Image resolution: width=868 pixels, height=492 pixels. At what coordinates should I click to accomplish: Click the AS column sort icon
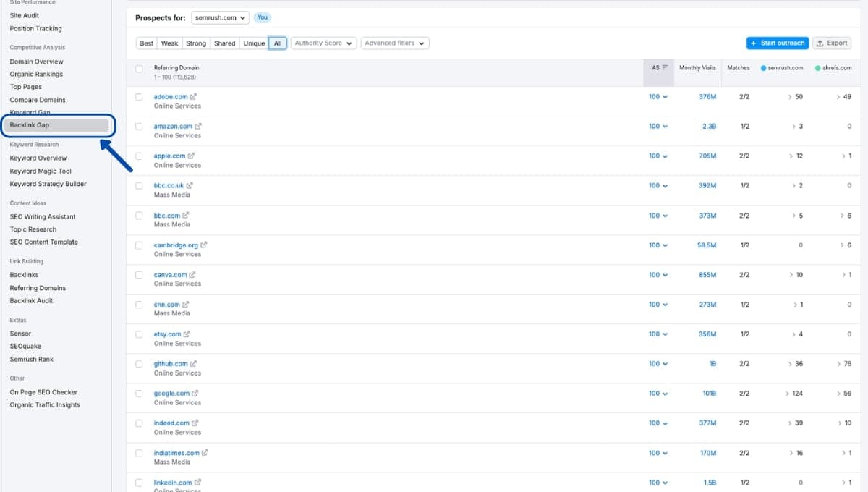click(665, 68)
